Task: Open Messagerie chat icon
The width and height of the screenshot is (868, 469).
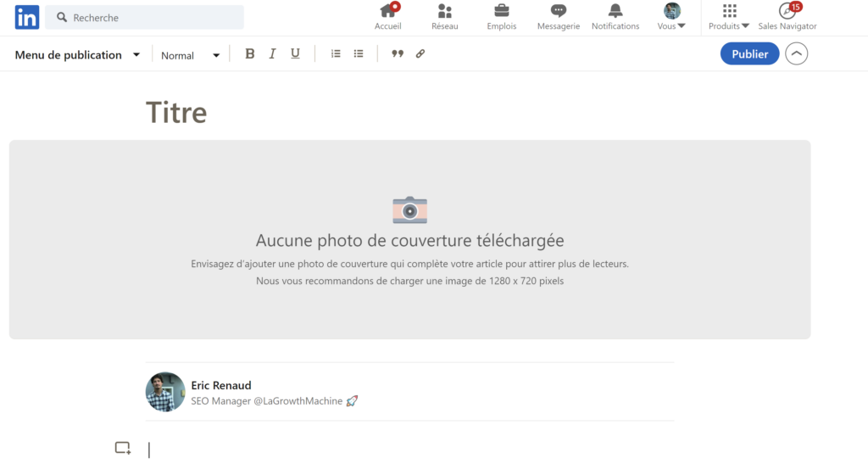Action: tap(558, 11)
